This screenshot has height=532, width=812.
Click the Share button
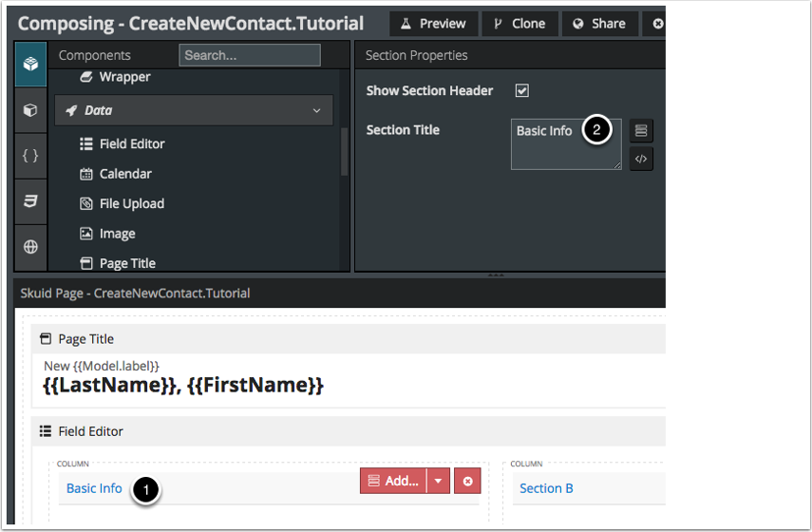(599, 23)
